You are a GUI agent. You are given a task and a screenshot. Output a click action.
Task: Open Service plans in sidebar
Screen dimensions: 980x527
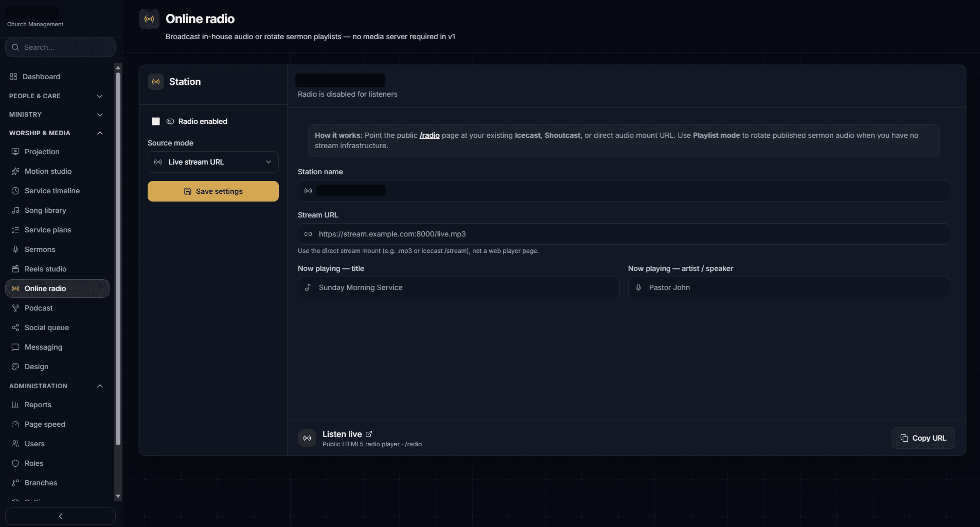point(58,230)
